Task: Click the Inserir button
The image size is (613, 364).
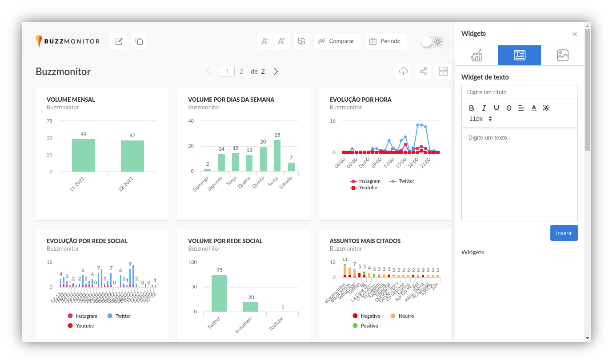Action: [x=564, y=233]
